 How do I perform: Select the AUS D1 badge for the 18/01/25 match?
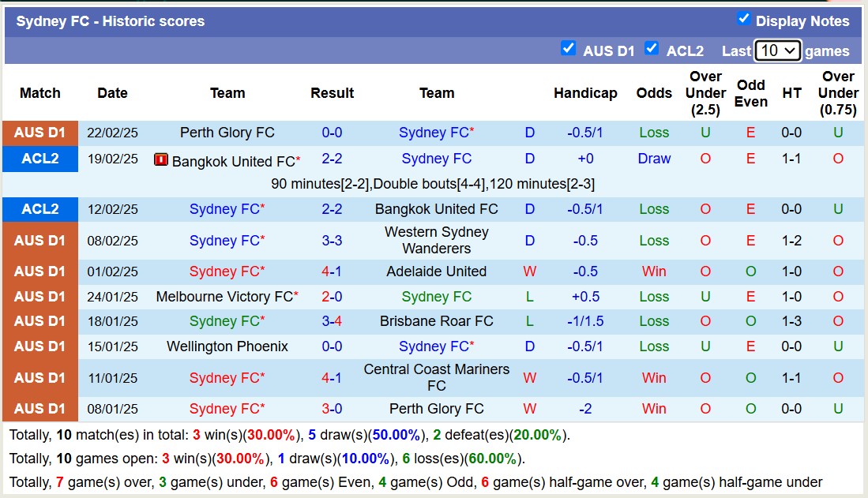coord(40,321)
